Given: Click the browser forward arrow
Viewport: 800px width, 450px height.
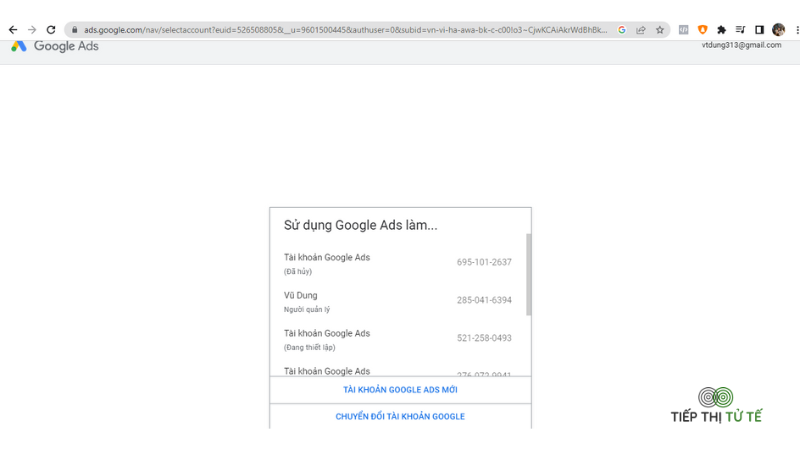Looking at the screenshot, I should pyautogui.click(x=32, y=30).
